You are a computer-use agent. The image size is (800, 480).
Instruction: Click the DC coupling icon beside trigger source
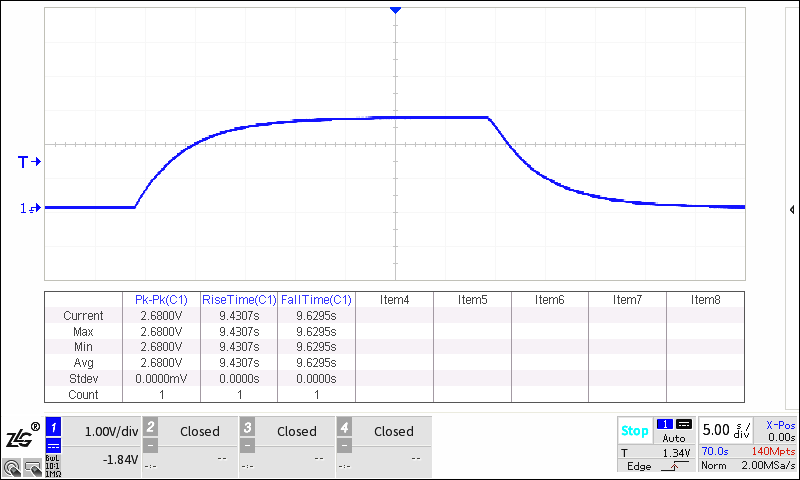(x=684, y=424)
